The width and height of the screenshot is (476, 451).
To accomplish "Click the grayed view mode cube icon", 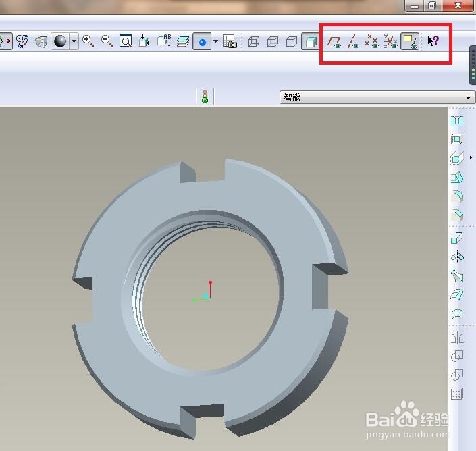I will pos(41,41).
